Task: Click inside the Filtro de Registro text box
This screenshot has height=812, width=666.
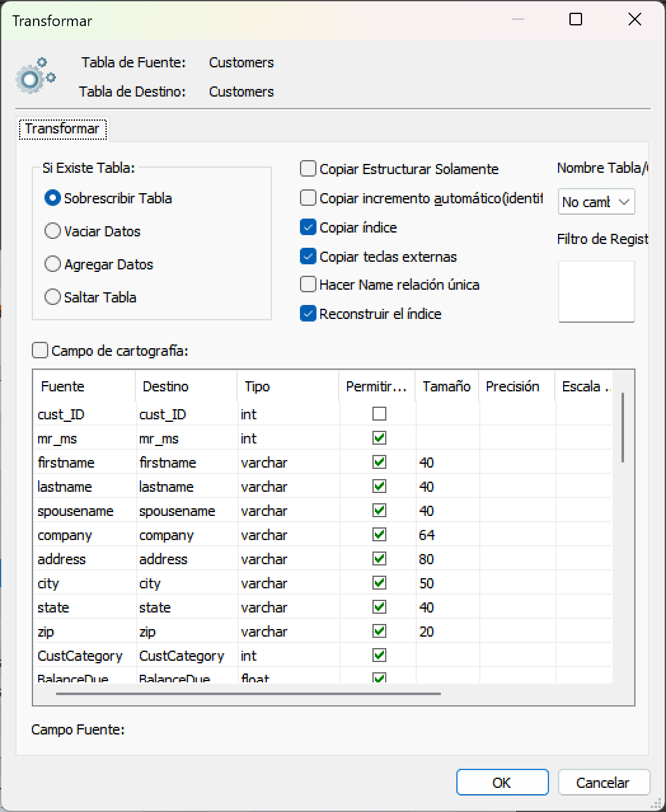Action: (x=596, y=291)
